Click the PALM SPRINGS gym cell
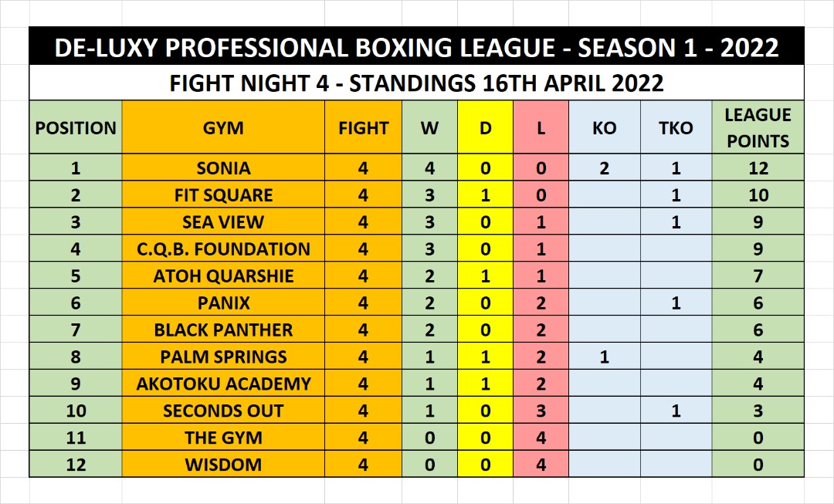 (223, 357)
